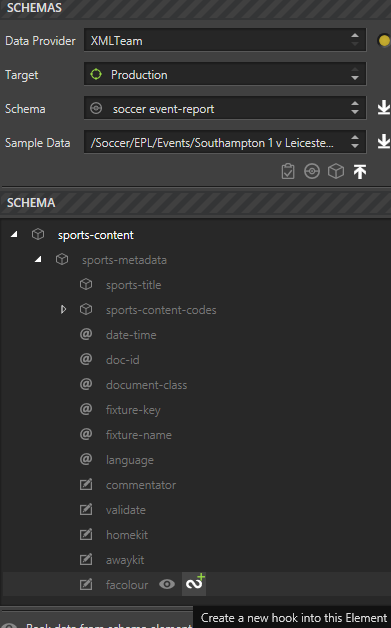Select the date-time attribute
Image resolution: width=391 pixels, height=628 pixels.
click(x=131, y=335)
